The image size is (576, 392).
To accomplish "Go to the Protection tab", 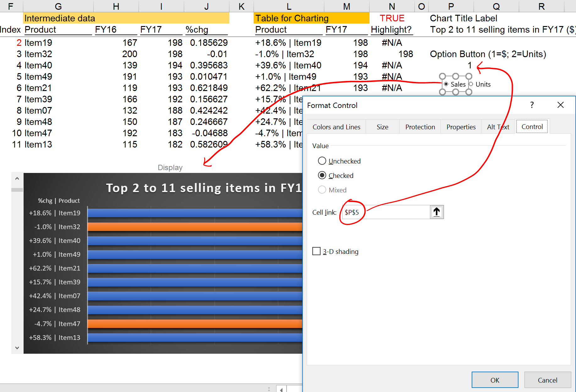I will click(420, 127).
